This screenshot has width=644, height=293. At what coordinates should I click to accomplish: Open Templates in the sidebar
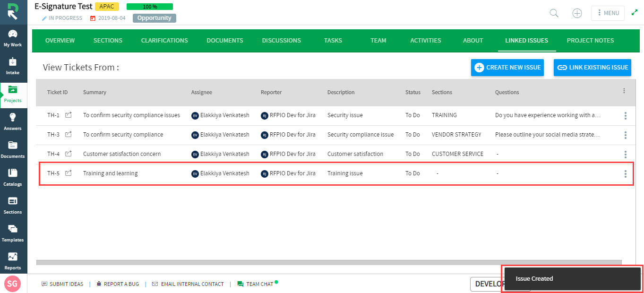coord(13,233)
